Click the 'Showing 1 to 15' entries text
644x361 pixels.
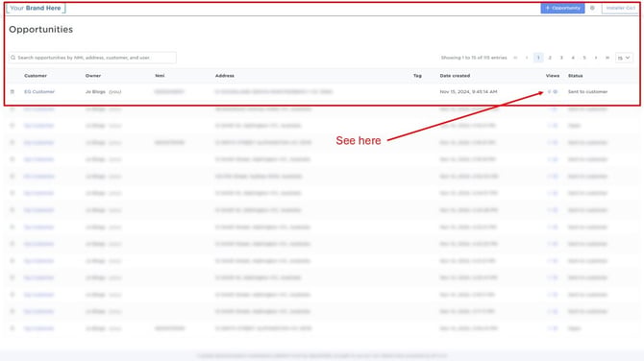(474, 58)
